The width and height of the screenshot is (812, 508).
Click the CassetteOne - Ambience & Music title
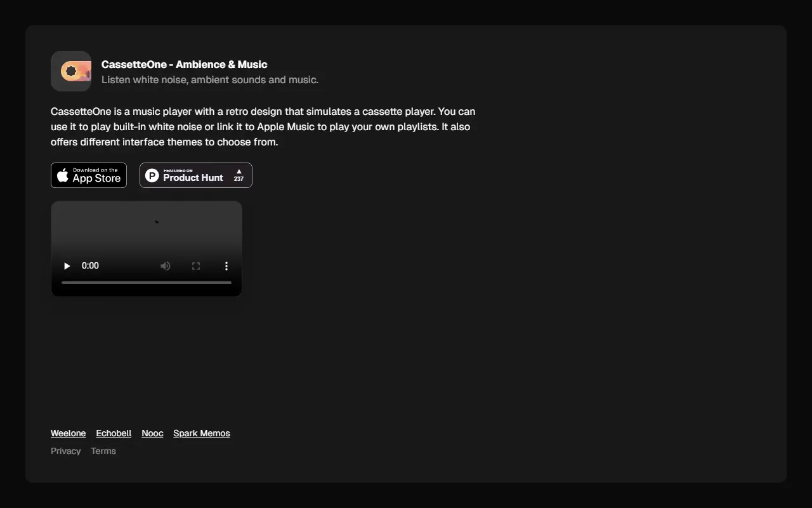184,64
